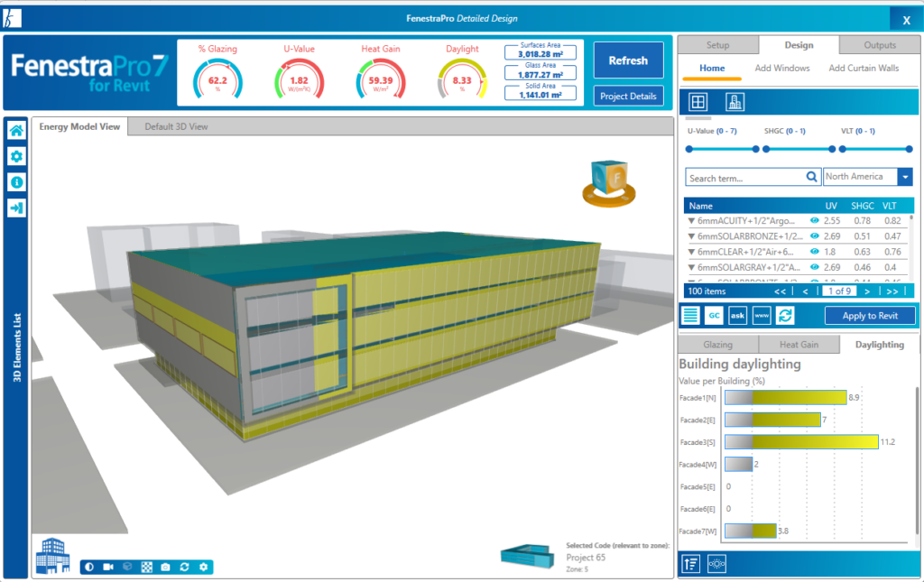This screenshot has width=924, height=582.
Task: Click the window grid icon in Design panel
Action: point(698,102)
